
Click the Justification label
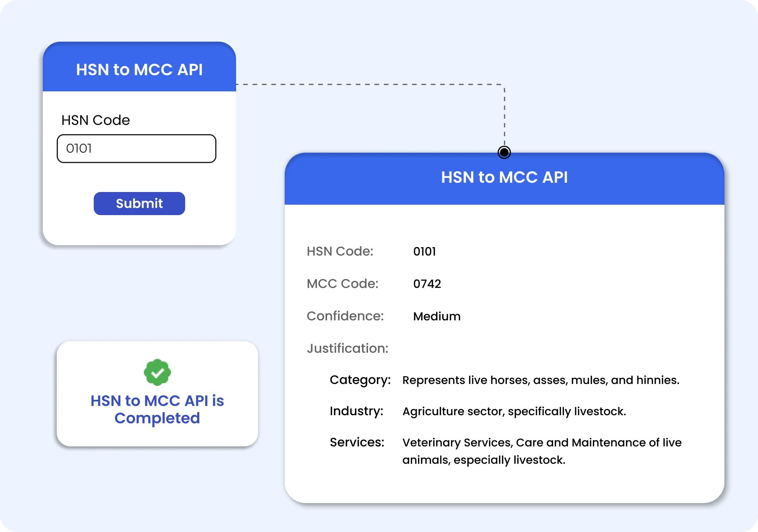348,348
